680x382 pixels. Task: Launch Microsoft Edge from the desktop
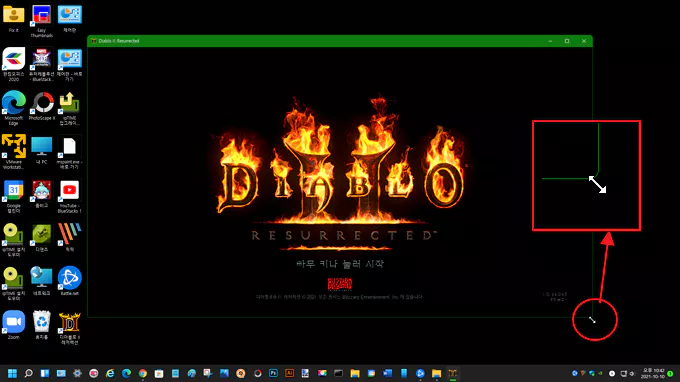point(13,108)
